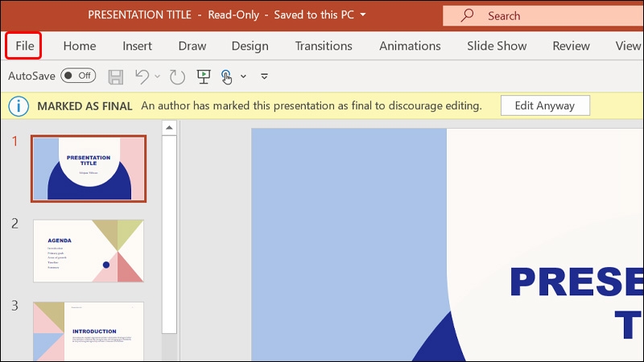The height and width of the screenshot is (362, 644).
Task: Click the search magnifier icon
Action: click(x=467, y=15)
